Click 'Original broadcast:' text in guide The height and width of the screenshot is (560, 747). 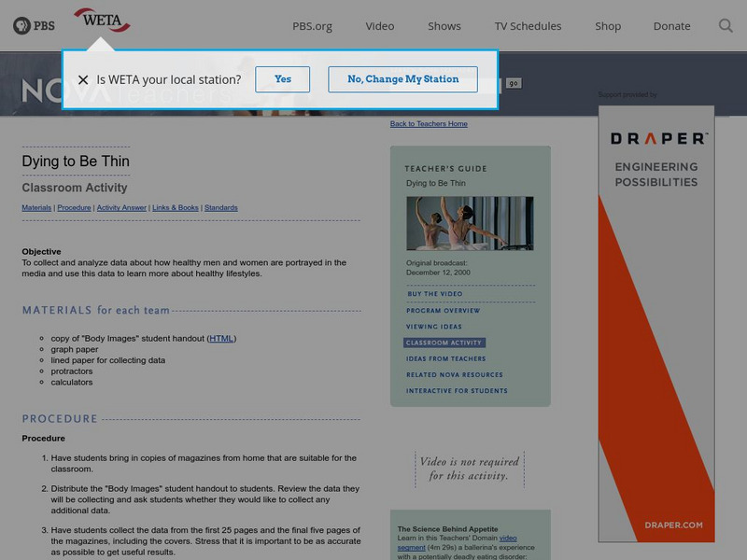click(x=436, y=263)
